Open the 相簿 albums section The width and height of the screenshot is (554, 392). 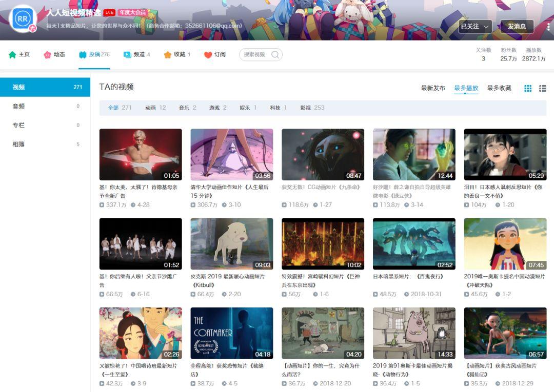18,144
